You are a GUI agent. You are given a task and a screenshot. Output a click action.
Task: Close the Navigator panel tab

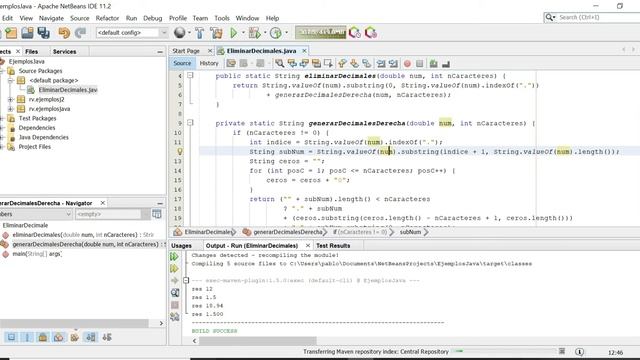pos(103,203)
